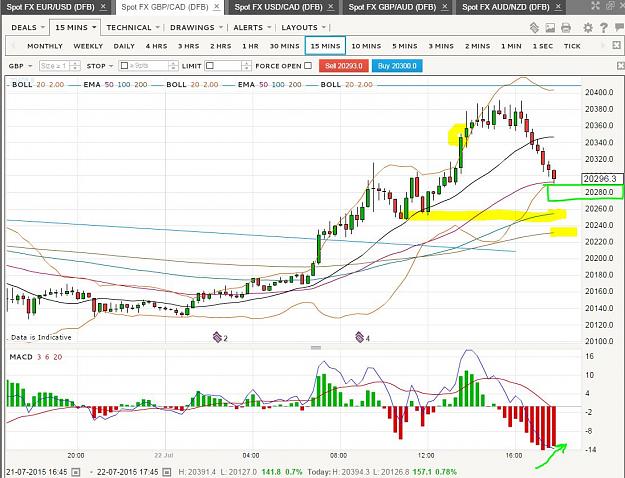Select the 2 Mins timeframe
The width and height of the screenshot is (625, 478).
478,46
